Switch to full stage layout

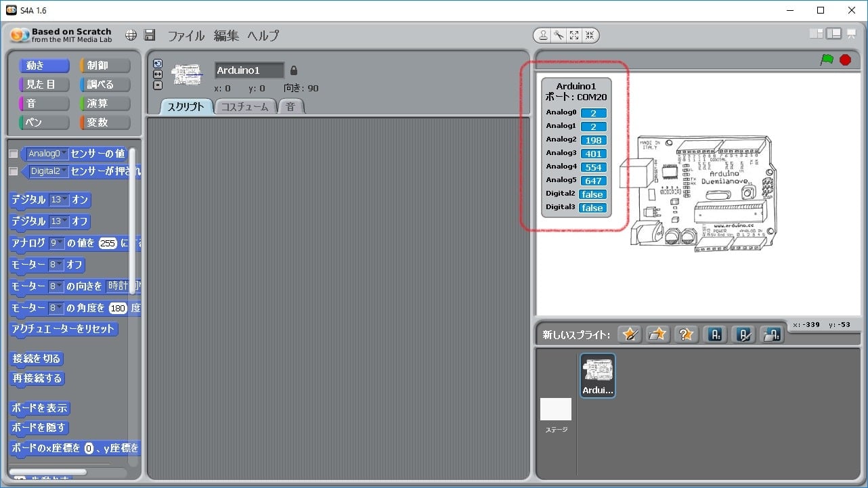(834, 33)
